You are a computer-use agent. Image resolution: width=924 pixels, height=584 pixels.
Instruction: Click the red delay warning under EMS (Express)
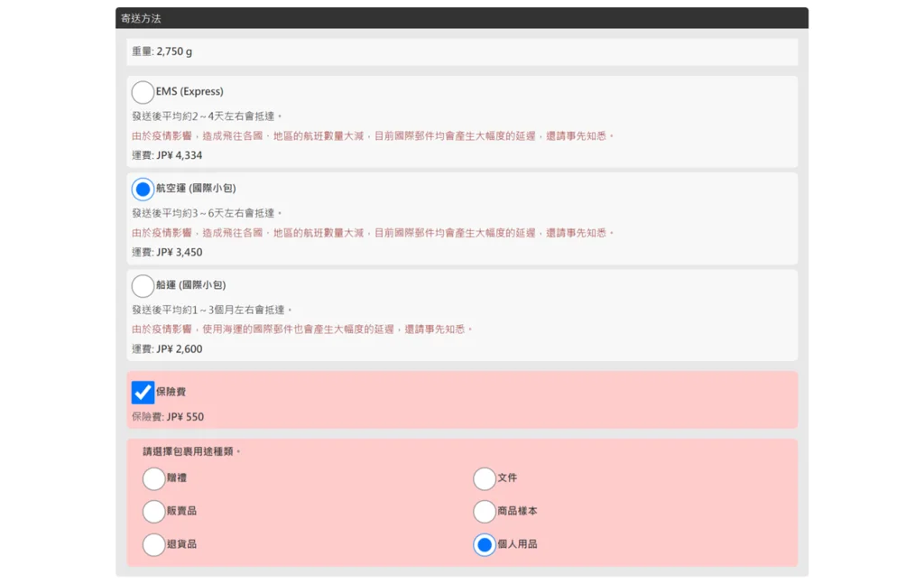pos(373,135)
